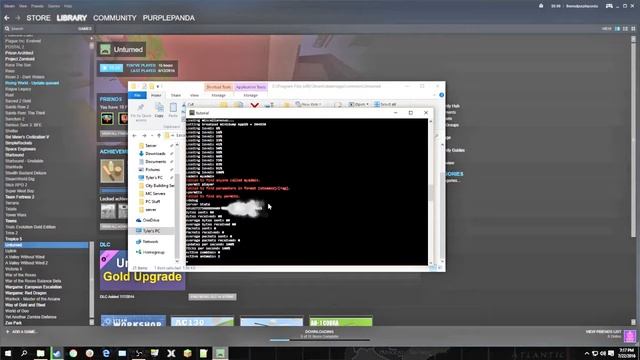This screenshot has width=640, height=360.
Task: Click Find More DLC in Store button
Action: pyautogui.click(x=212, y=297)
